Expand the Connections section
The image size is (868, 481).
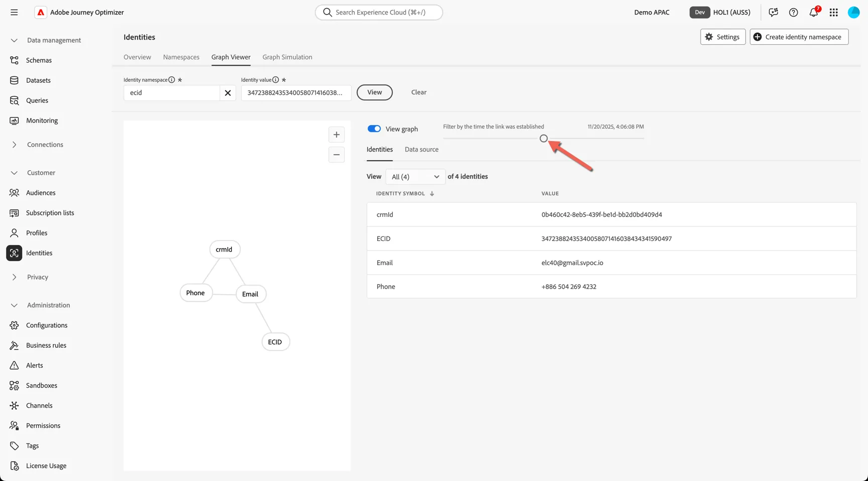click(14, 145)
